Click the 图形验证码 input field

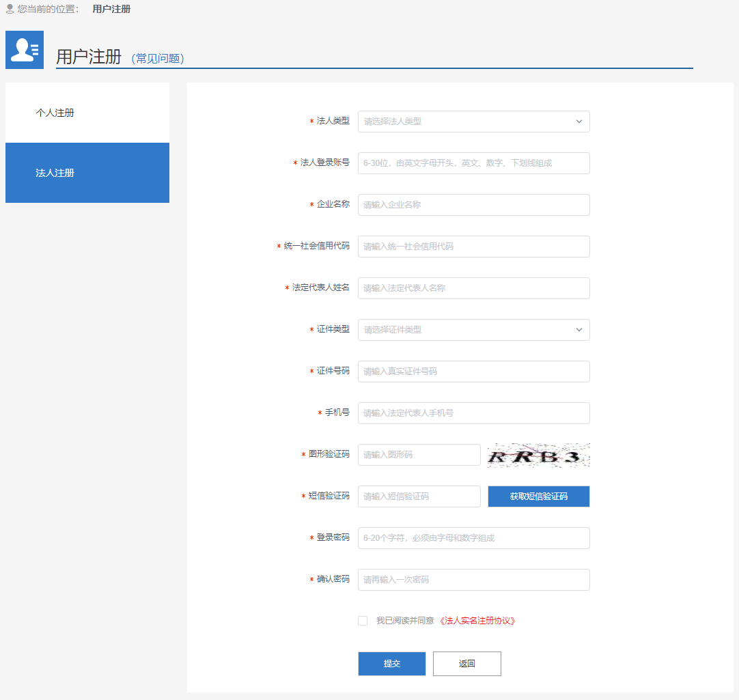419,455
